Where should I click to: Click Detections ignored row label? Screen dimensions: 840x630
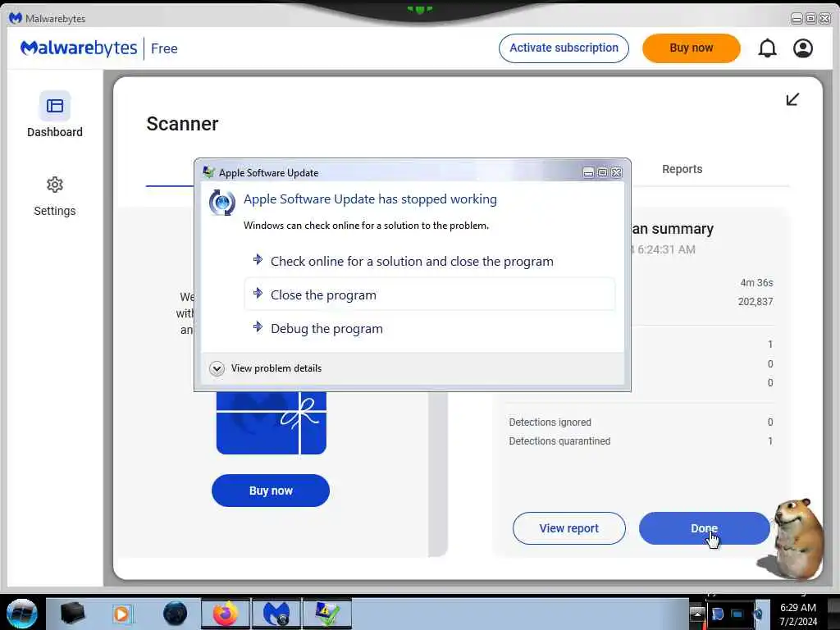(550, 422)
